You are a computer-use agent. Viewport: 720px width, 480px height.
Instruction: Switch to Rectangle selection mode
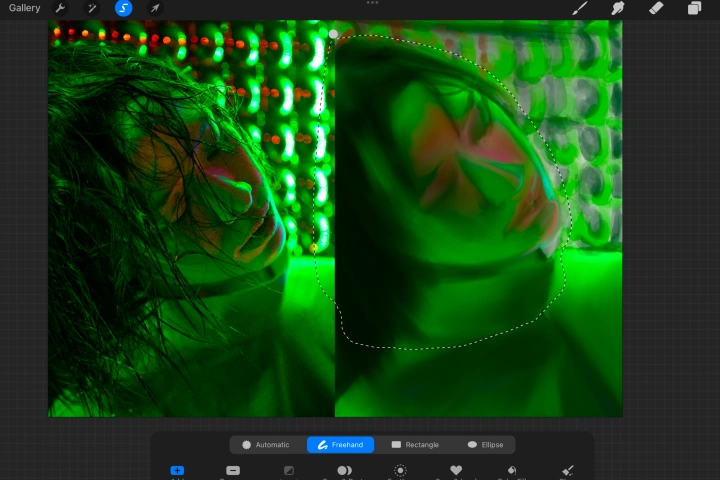click(415, 445)
